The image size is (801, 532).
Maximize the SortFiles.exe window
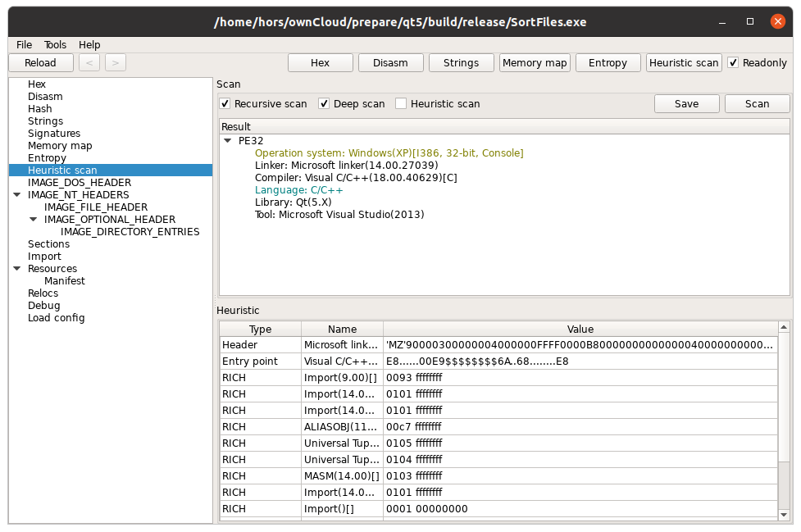click(x=750, y=21)
